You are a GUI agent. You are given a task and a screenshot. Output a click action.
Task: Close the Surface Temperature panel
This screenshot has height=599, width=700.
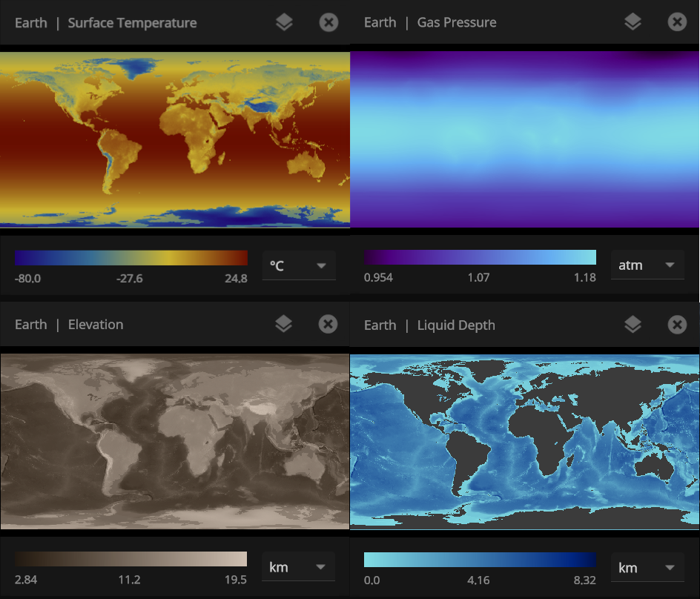pyautogui.click(x=328, y=22)
